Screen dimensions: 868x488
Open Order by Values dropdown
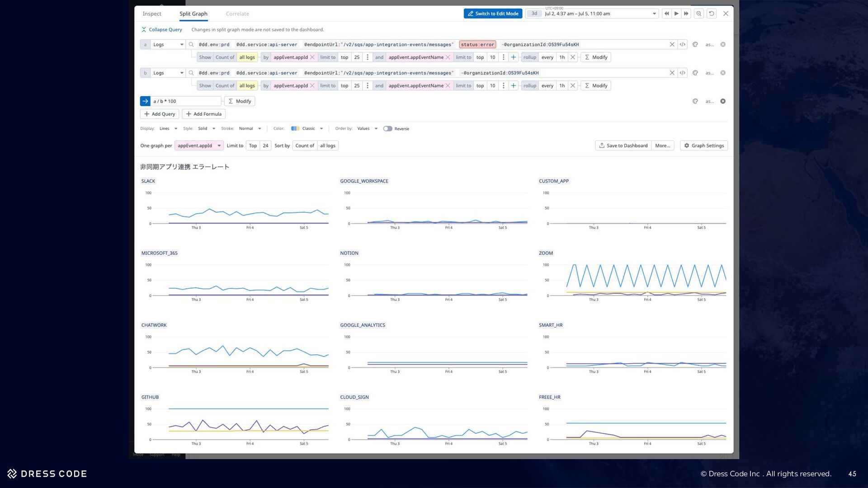(x=367, y=129)
